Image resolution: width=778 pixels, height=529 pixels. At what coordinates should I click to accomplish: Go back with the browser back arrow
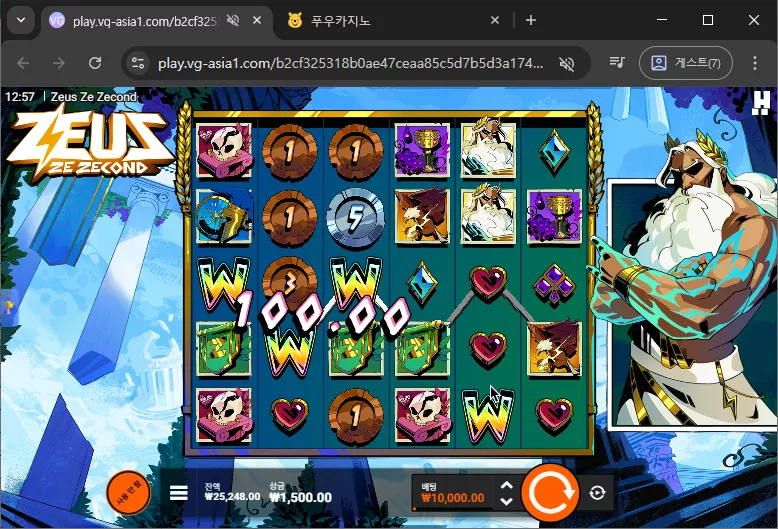point(23,63)
